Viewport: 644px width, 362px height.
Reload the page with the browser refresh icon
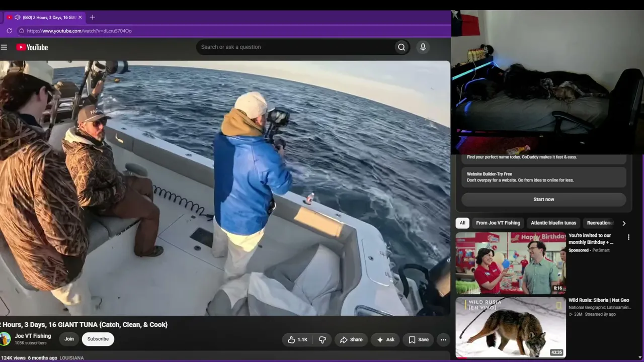click(x=9, y=31)
